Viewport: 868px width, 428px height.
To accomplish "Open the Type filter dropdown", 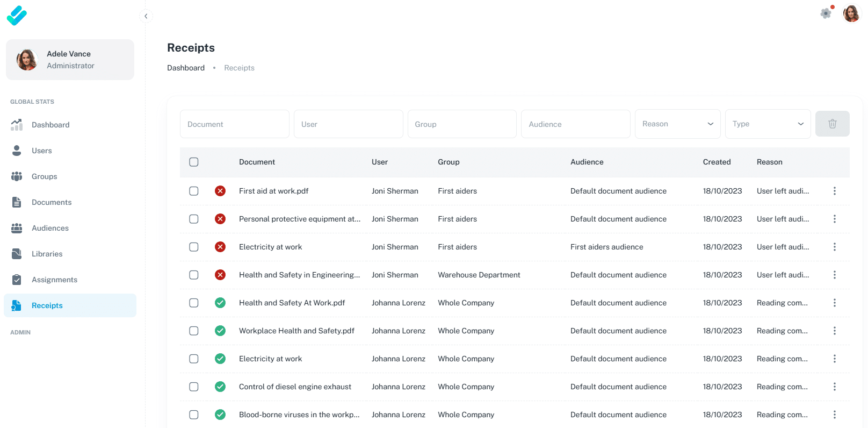I will (x=768, y=124).
